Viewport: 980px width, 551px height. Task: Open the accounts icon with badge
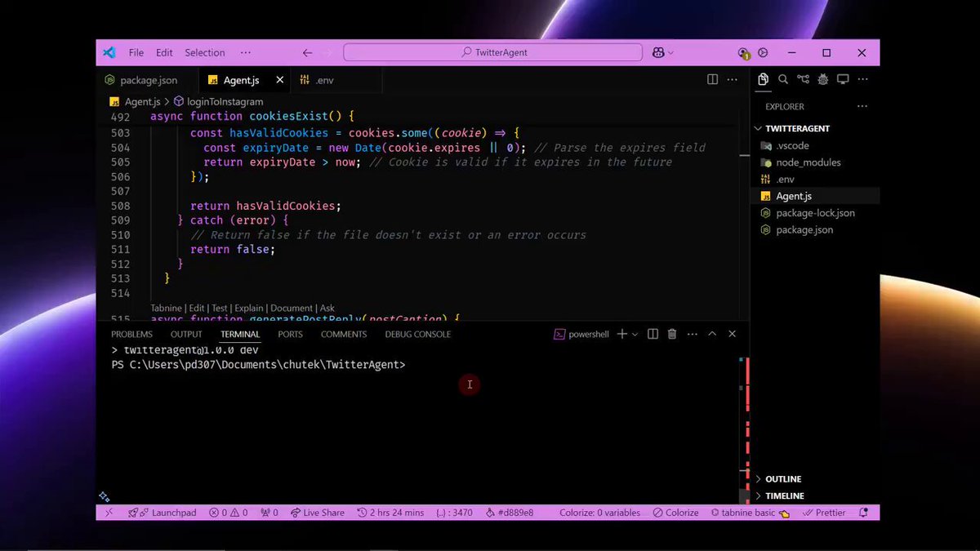point(744,52)
